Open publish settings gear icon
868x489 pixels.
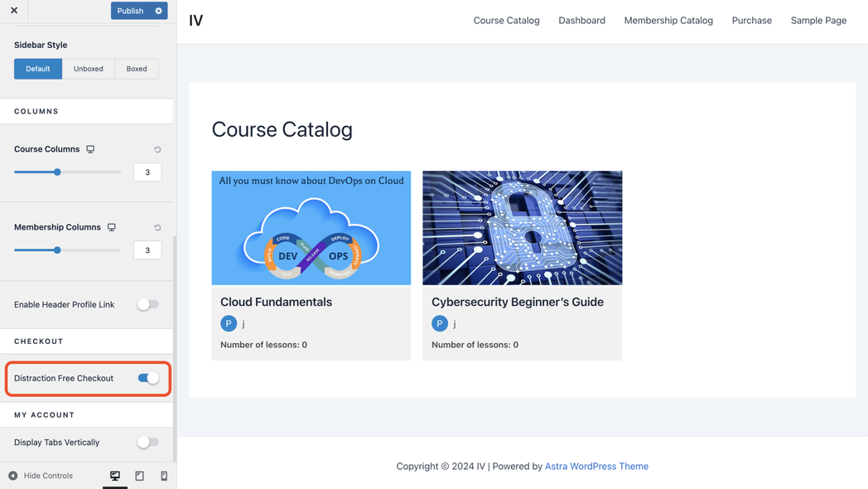click(x=159, y=11)
